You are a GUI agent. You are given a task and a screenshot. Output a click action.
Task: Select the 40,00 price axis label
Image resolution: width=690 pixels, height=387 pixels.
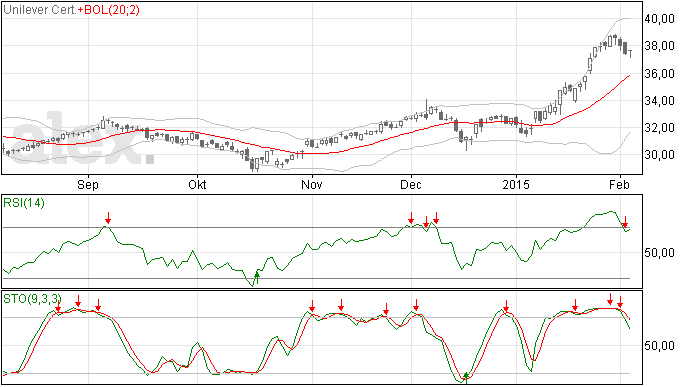[659, 18]
